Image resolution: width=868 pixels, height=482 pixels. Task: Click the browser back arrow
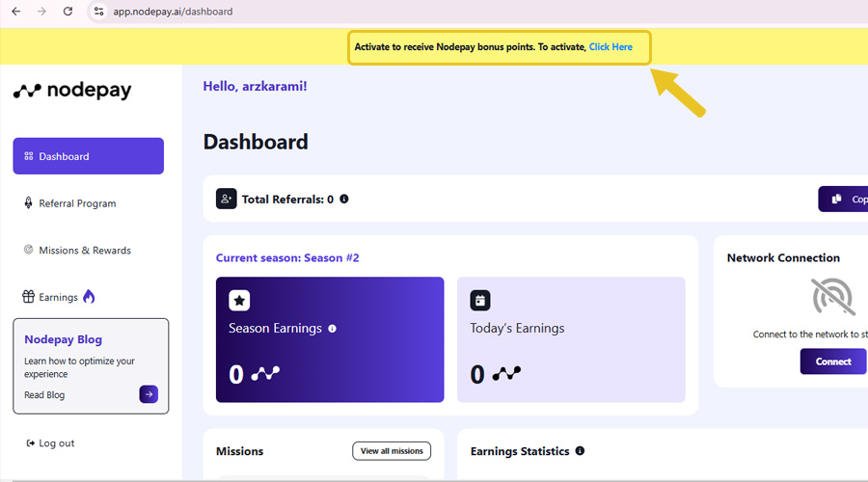pyautogui.click(x=16, y=11)
